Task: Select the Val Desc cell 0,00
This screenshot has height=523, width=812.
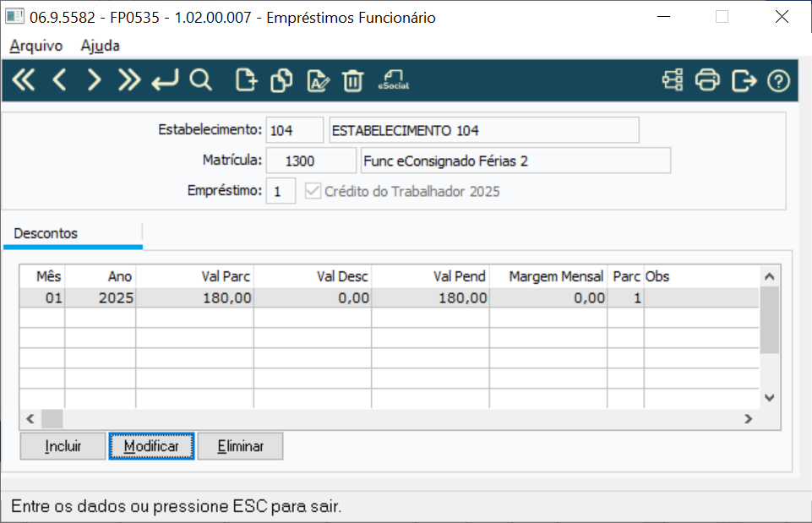Action: [313, 298]
